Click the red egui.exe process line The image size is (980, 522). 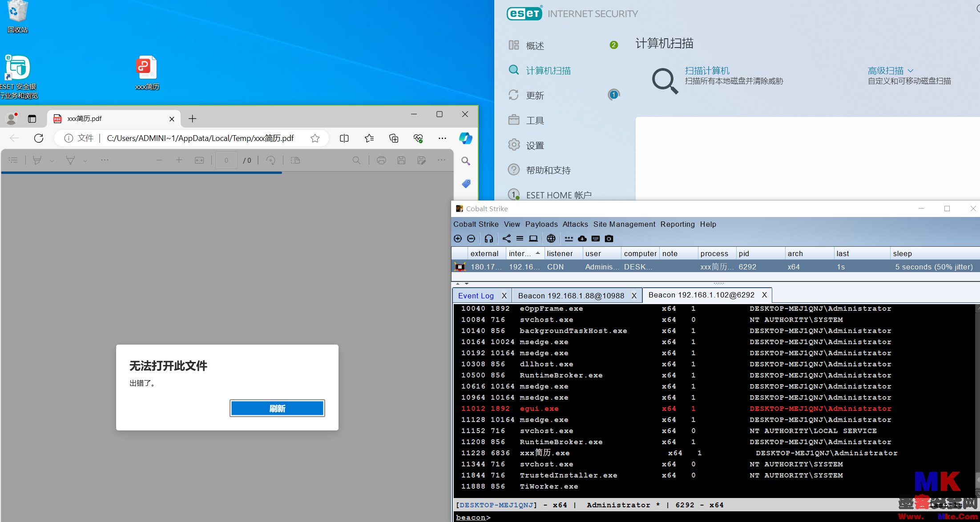(676, 409)
